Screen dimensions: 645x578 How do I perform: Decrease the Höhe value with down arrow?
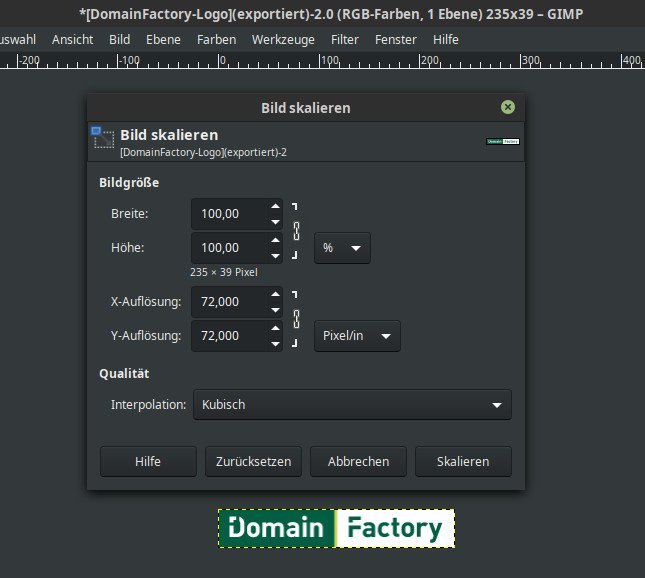pos(276,255)
